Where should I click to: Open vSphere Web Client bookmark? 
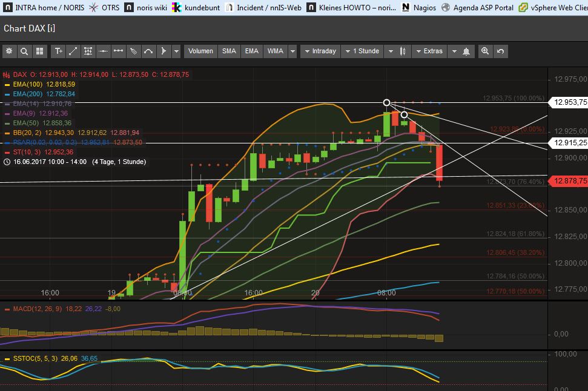pyautogui.click(x=553, y=7)
